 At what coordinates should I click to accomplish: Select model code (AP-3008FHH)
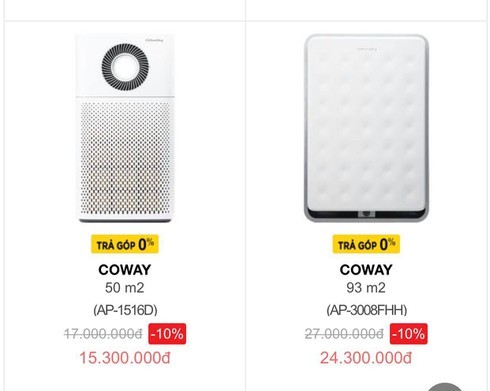coord(367,310)
